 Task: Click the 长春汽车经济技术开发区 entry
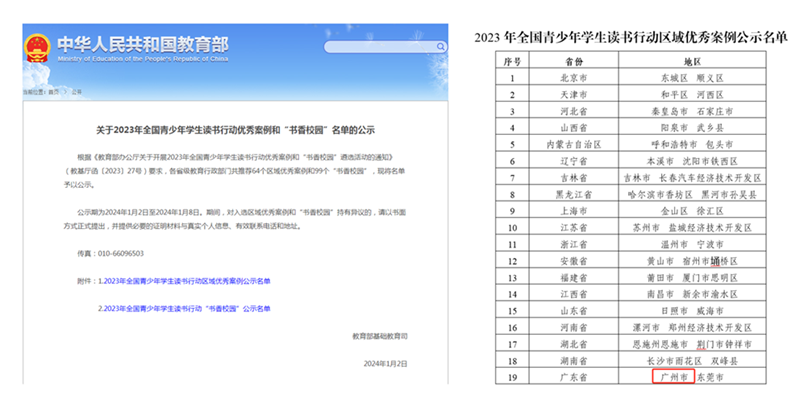coord(710,178)
